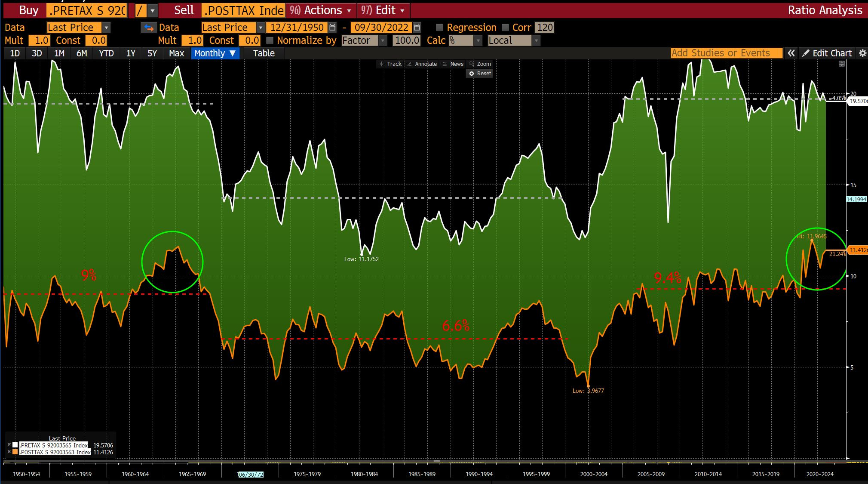Screen dimensions: 868x484
Task: Click the Edit Chart button
Action: point(828,53)
